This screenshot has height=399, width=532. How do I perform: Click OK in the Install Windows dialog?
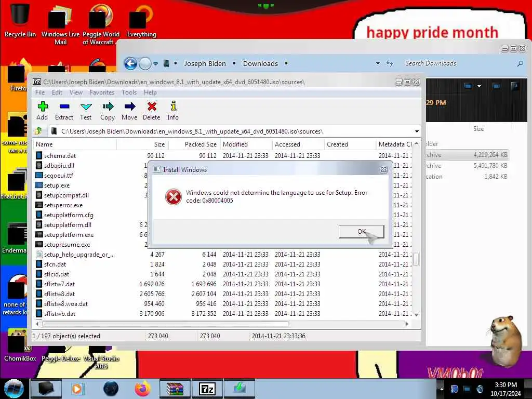(x=362, y=231)
